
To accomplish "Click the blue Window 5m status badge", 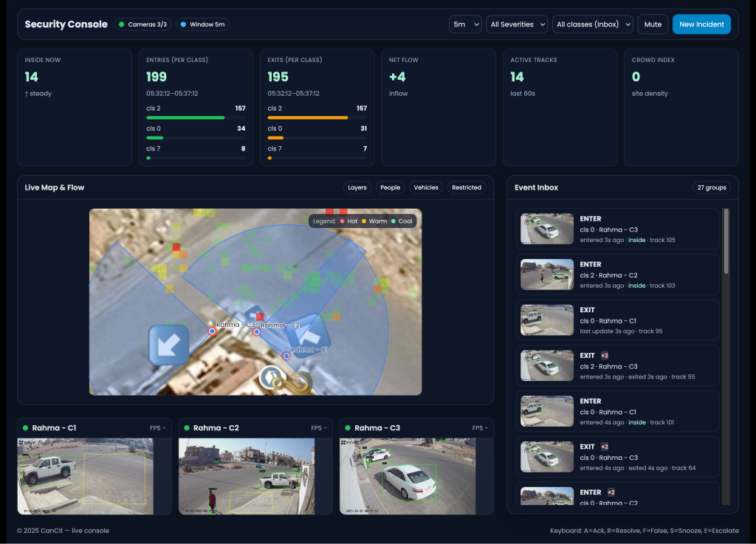I will click(202, 24).
